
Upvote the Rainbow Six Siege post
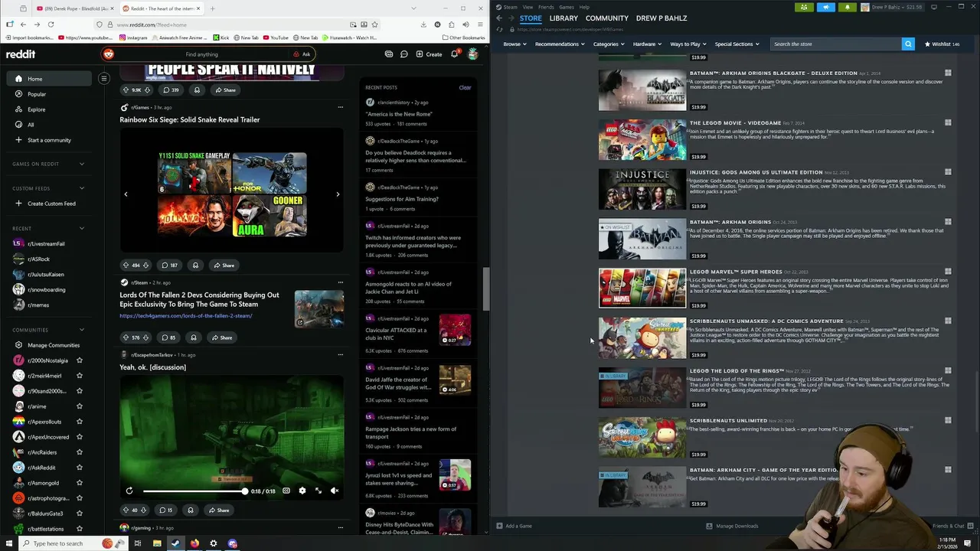[x=126, y=266]
